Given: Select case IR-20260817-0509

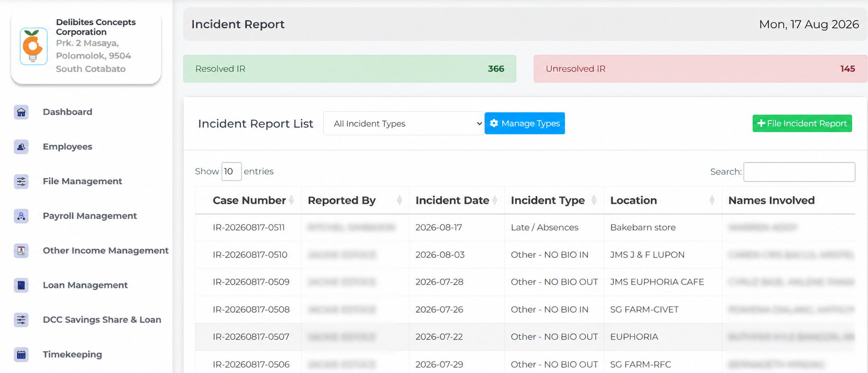Looking at the screenshot, I should [x=251, y=282].
